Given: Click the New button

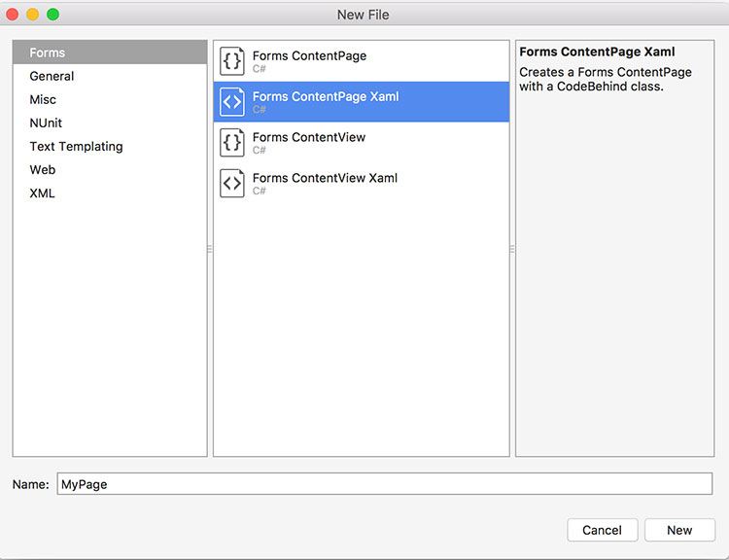Looking at the screenshot, I should (x=679, y=530).
